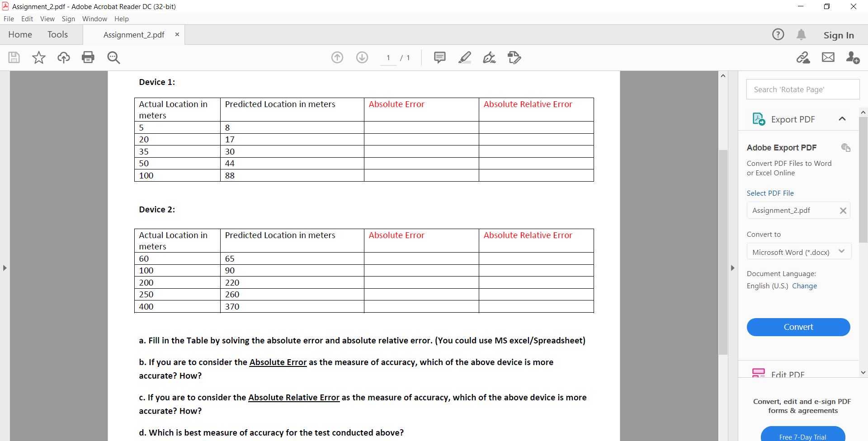
Task: Upload PDF to Adobe Document Cloud
Action: tap(63, 57)
